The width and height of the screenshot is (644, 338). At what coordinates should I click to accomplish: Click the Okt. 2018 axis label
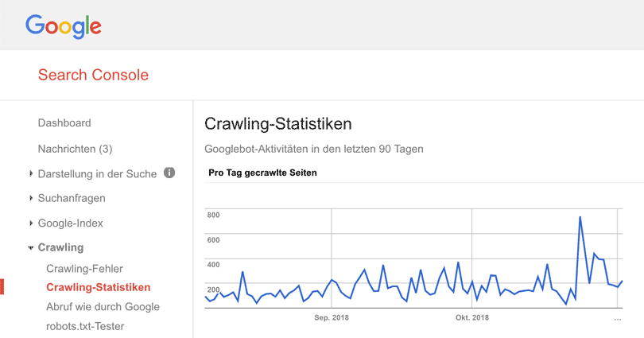(472, 317)
